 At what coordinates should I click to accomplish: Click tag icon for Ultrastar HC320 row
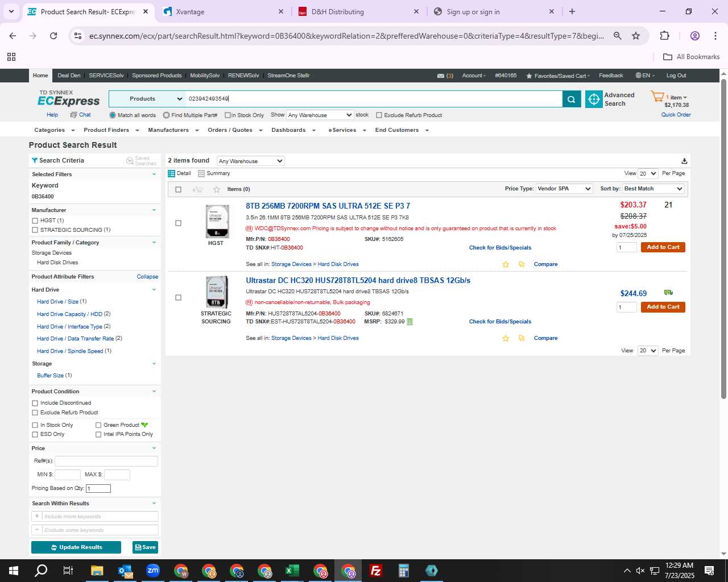point(522,338)
